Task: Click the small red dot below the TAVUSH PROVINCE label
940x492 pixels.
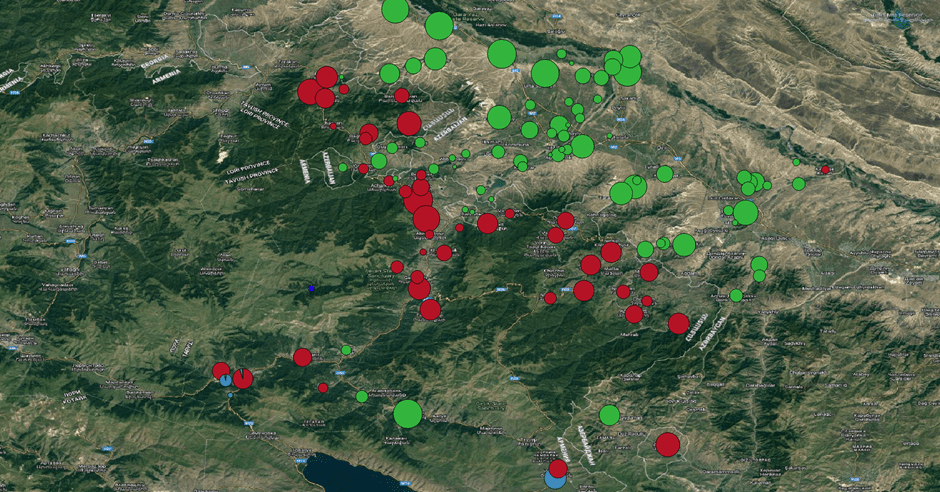Action: point(333,127)
